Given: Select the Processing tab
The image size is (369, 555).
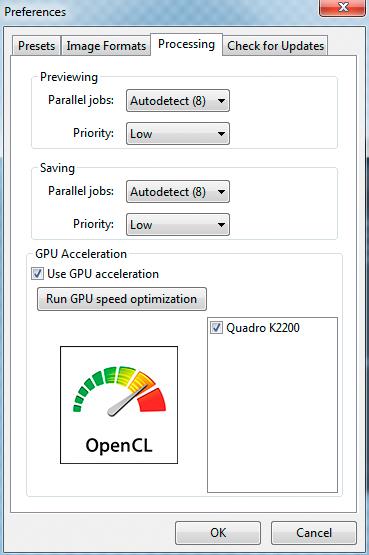Looking at the screenshot, I should click(x=186, y=44).
